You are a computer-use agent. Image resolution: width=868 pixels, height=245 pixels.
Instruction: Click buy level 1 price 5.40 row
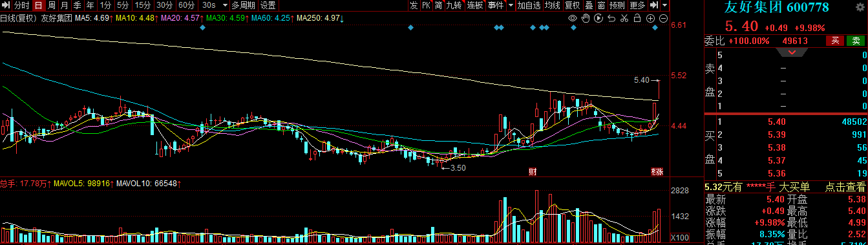792,122
